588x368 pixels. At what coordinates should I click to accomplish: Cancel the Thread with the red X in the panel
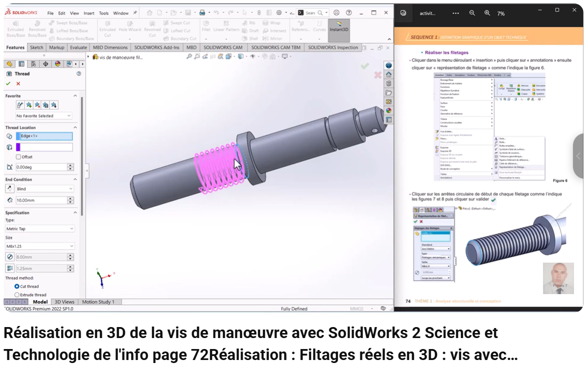[18, 83]
